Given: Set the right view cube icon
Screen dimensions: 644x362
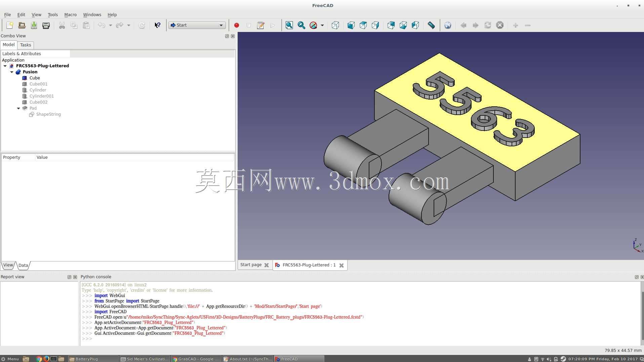Looking at the screenshot, I should click(x=375, y=25).
